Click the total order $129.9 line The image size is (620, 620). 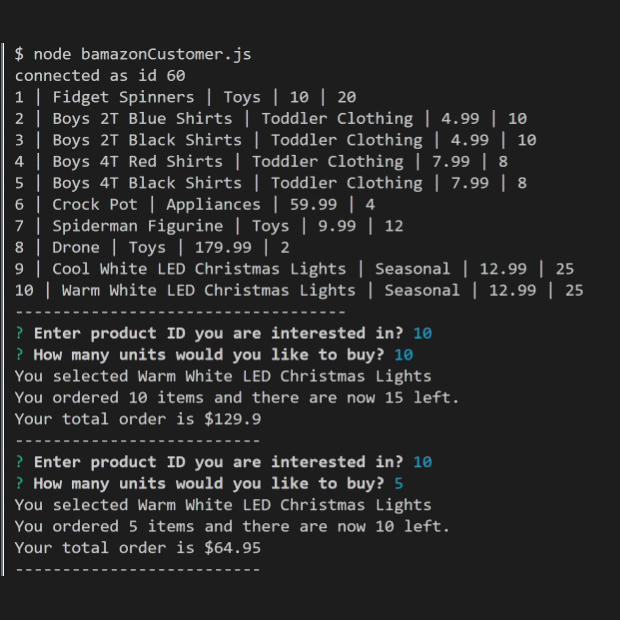pos(138,419)
